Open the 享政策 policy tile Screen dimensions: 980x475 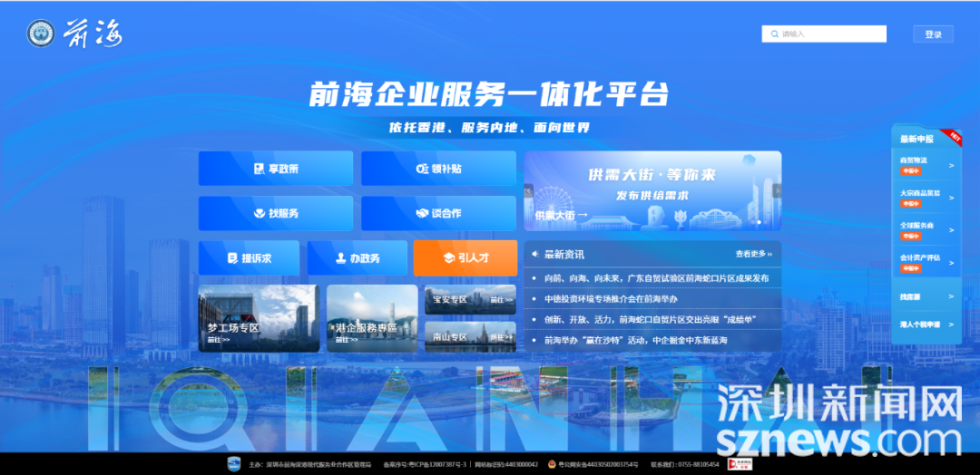(276, 169)
